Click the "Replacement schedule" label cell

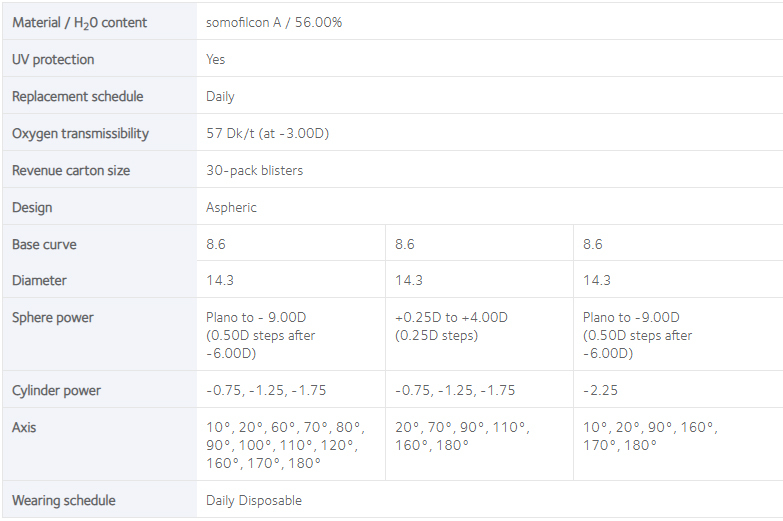(x=77, y=96)
